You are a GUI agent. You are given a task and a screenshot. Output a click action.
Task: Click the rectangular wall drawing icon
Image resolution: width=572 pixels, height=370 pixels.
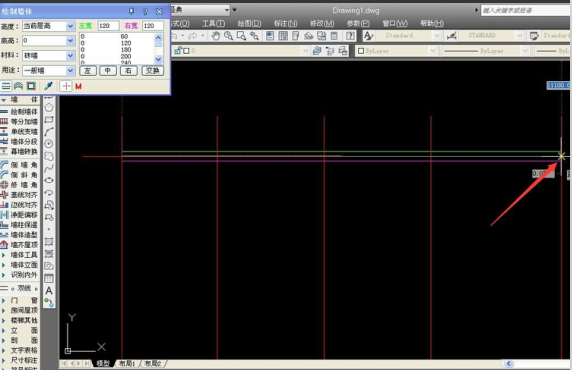coord(31,86)
